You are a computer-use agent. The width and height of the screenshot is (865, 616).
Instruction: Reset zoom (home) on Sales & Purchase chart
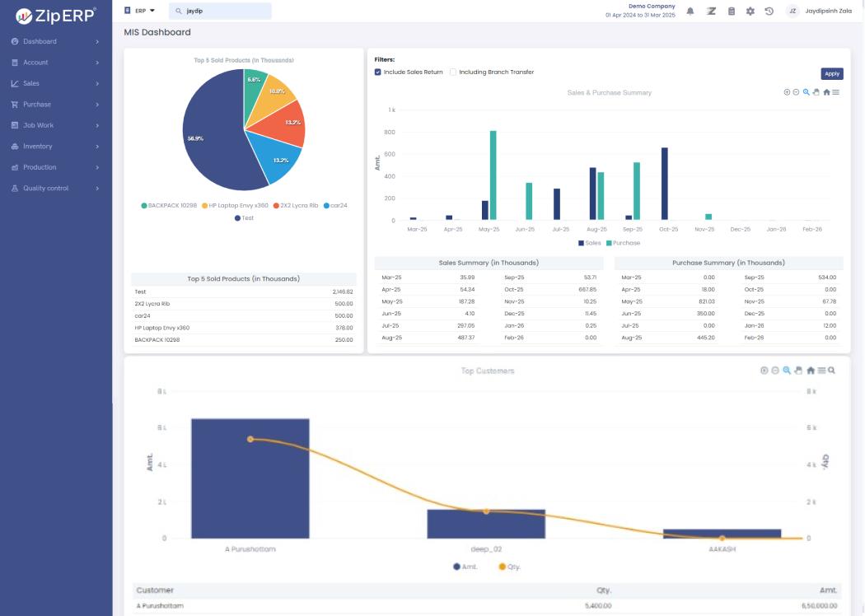coord(826,92)
